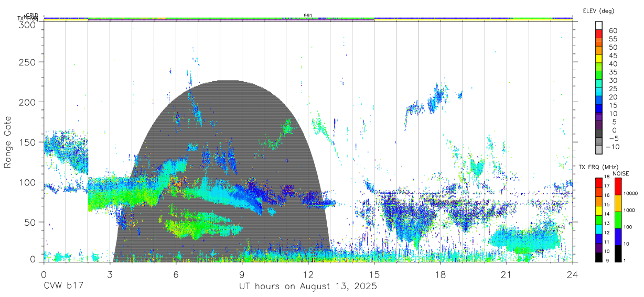
Task: Click the '200' Range Gate axis tick
Action: coord(28,102)
